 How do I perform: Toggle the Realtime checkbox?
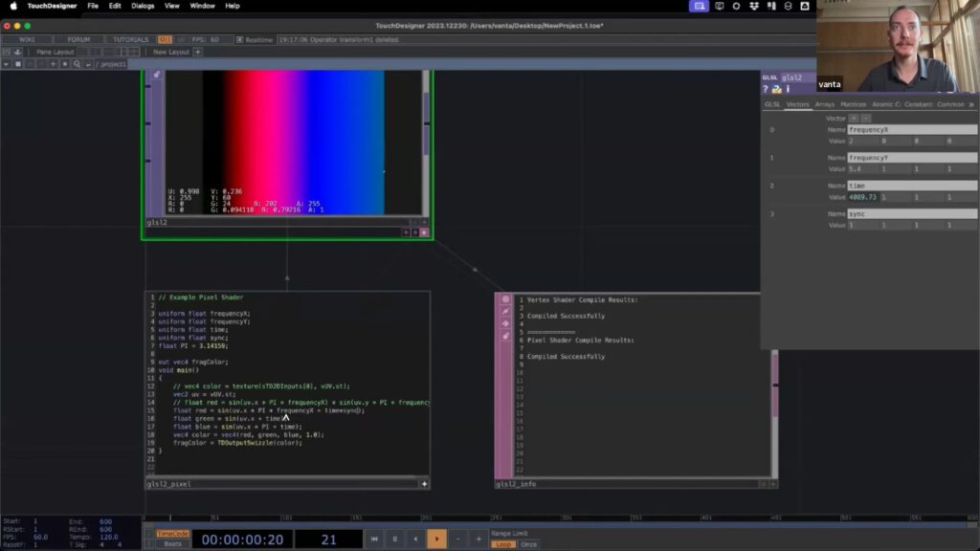pos(239,40)
